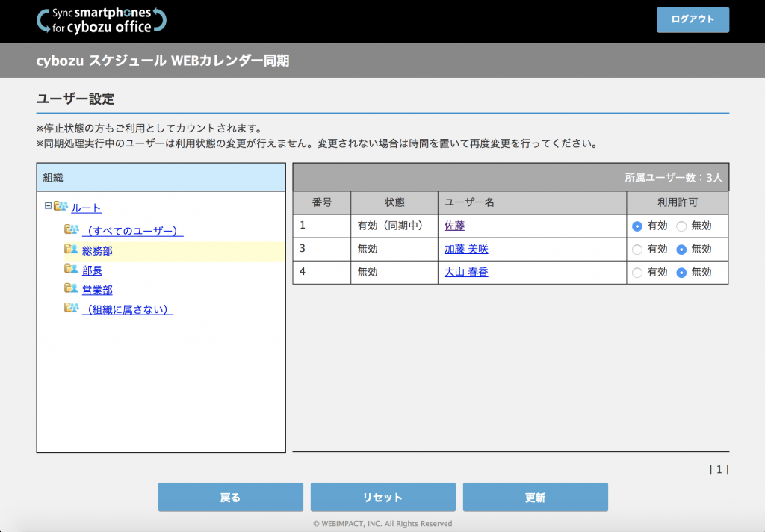Select 無効 radio for 大山 春香

681,273
